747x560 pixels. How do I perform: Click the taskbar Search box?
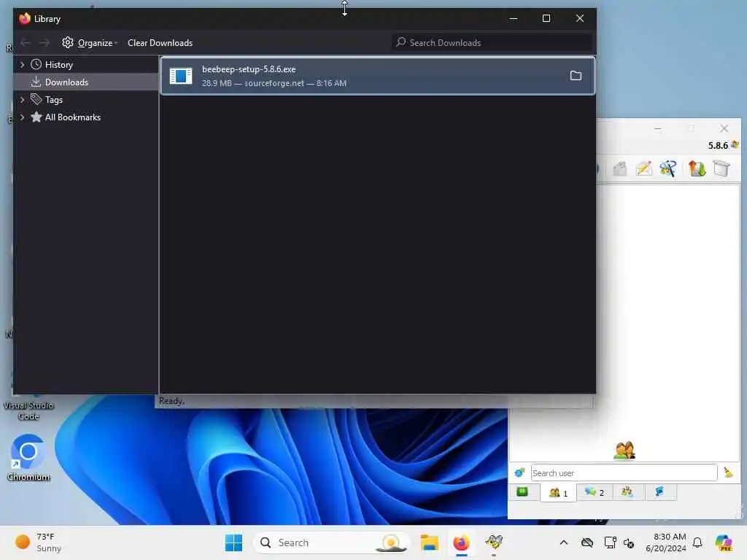click(332, 542)
